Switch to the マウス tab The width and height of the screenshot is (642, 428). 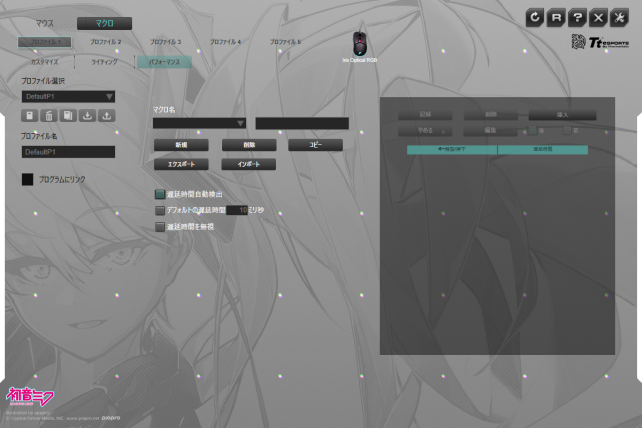coord(45,23)
